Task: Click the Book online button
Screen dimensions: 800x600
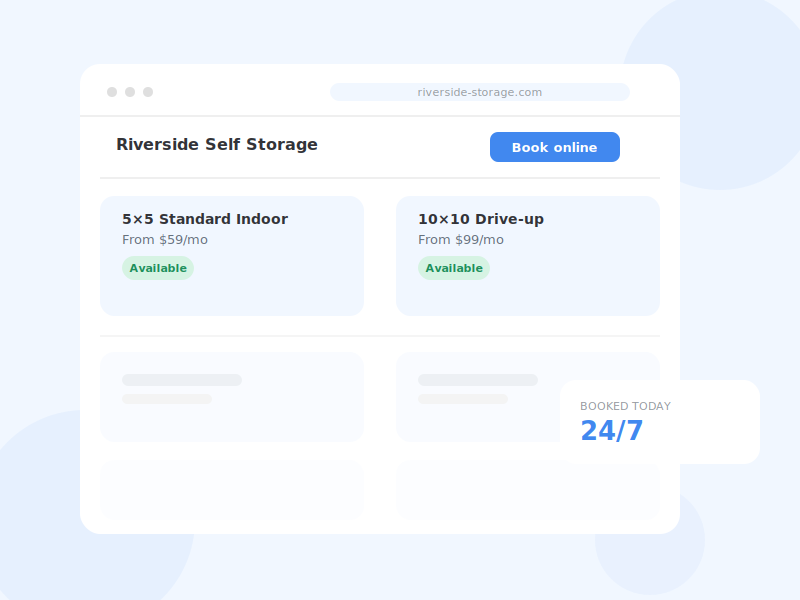Action: point(555,147)
